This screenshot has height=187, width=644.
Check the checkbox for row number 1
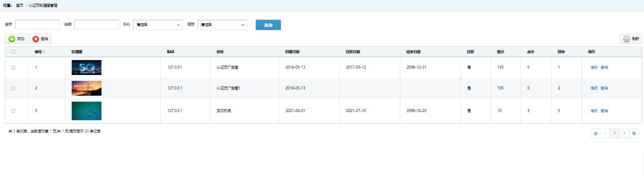tap(13, 67)
